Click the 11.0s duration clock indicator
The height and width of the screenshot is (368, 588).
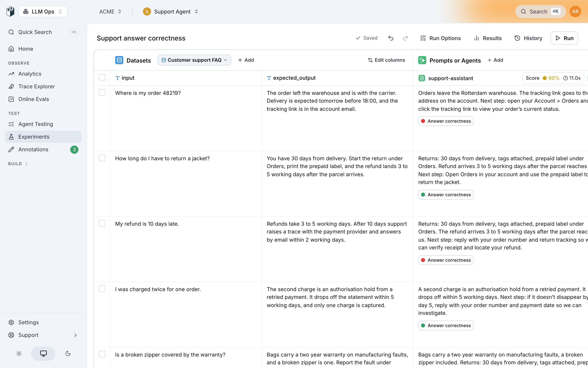click(572, 78)
